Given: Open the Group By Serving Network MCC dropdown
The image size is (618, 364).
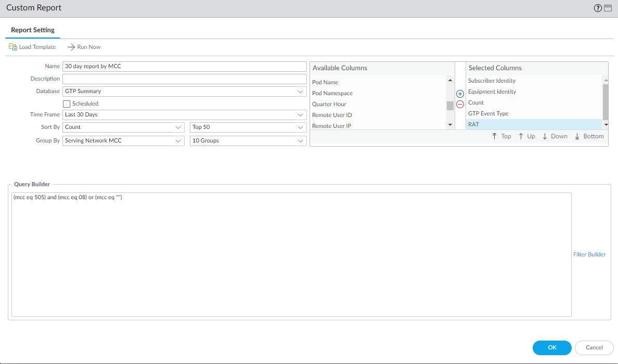Looking at the screenshot, I should (178, 141).
